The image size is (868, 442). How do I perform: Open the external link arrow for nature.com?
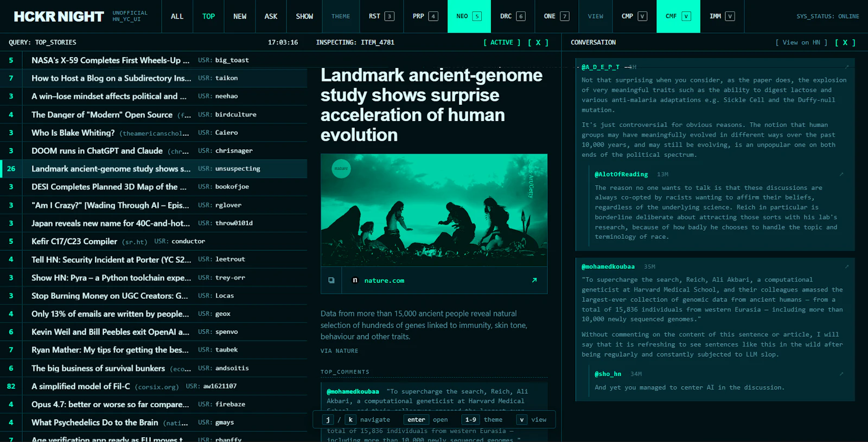pos(534,280)
